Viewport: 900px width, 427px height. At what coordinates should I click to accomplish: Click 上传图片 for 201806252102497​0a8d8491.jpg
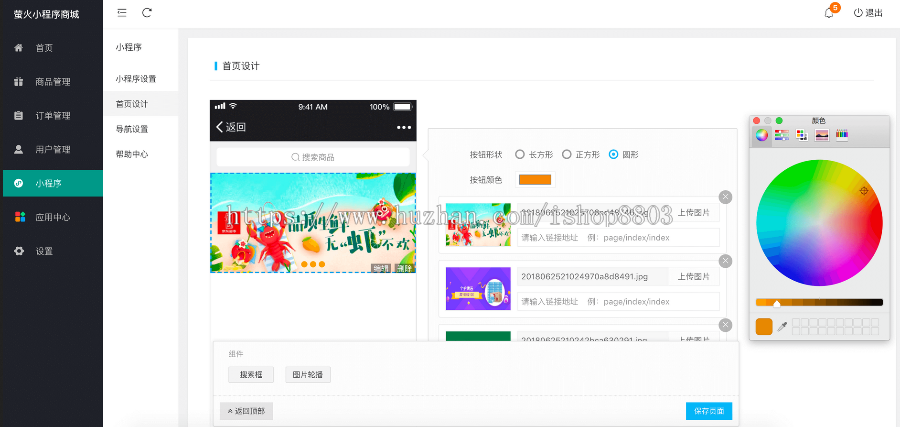694,277
